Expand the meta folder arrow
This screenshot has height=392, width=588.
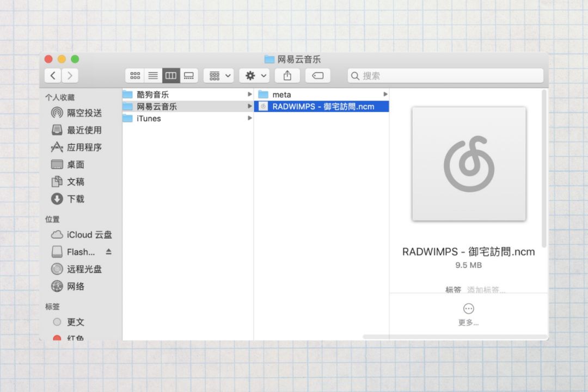pos(385,95)
